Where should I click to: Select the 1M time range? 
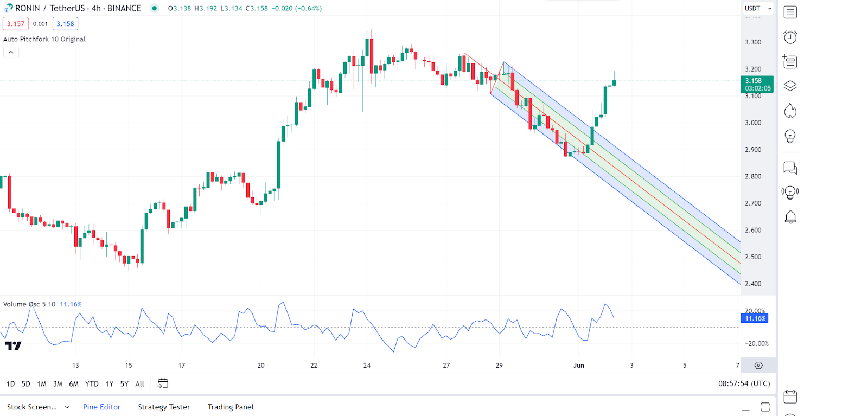[x=42, y=383]
